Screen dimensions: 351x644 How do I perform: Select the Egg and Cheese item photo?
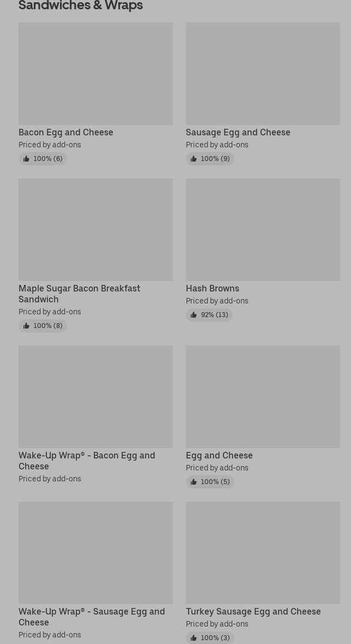263,397
